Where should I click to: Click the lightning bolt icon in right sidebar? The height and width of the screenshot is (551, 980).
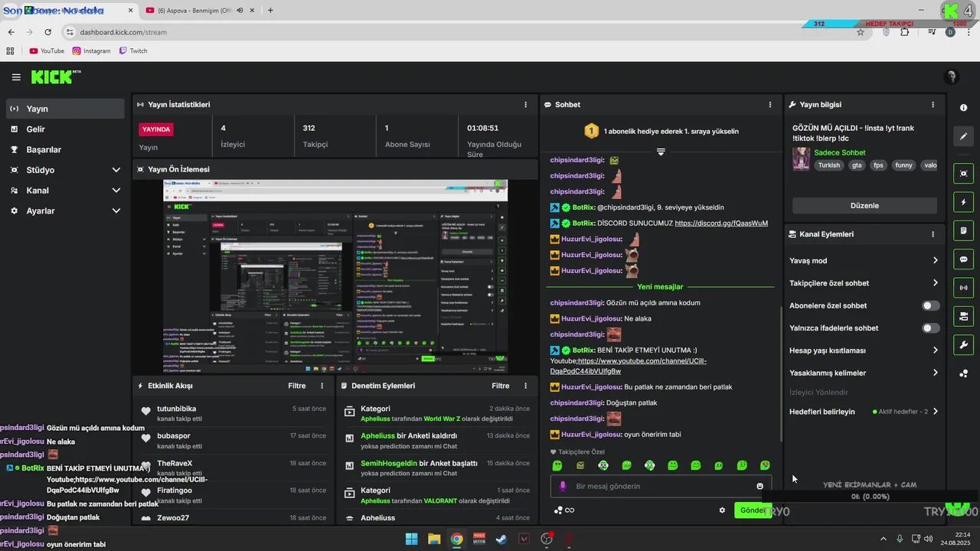coord(963,202)
